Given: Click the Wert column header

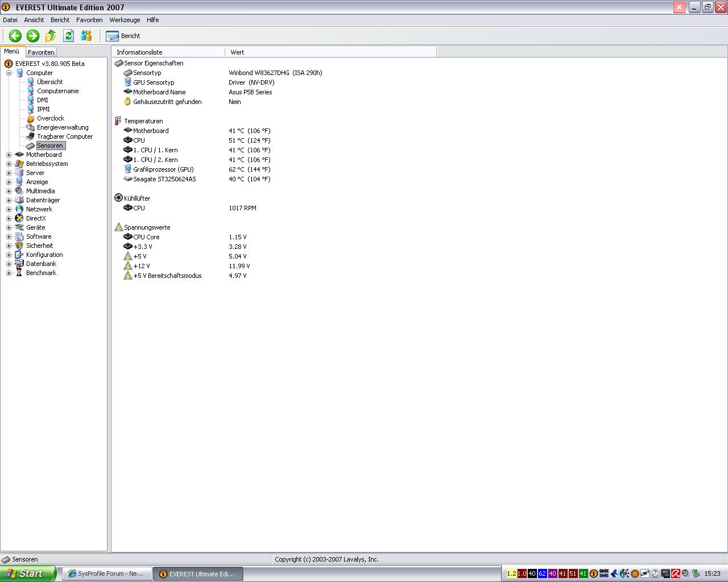Looking at the screenshot, I should coord(331,52).
